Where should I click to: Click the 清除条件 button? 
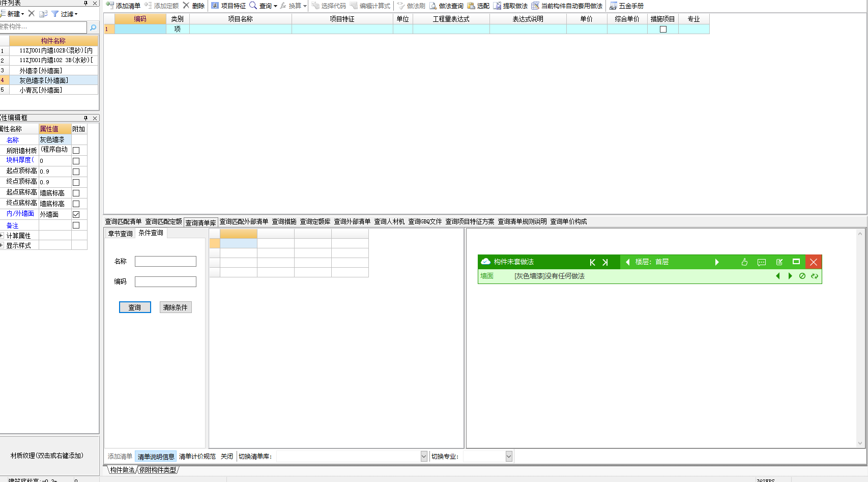[176, 307]
